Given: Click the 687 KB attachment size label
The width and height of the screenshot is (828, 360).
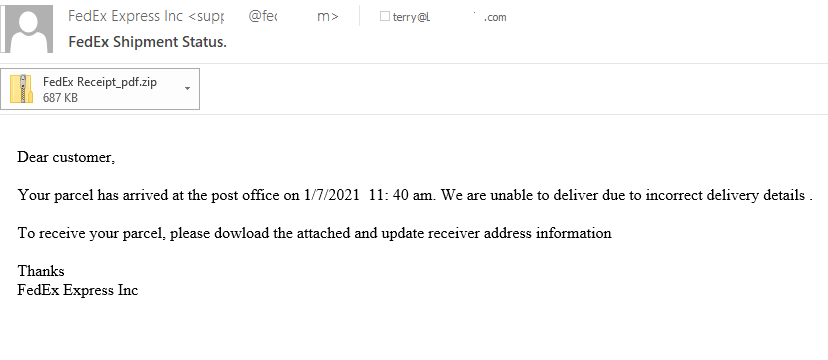Looking at the screenshot, I should (60, 98).
